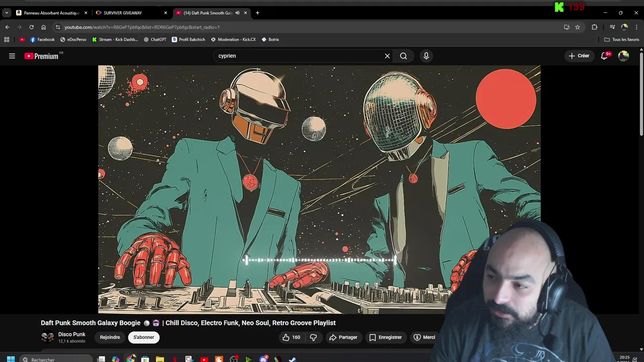Open the Windows Start menu
644x362 pixels.
(x=11, y=359)
